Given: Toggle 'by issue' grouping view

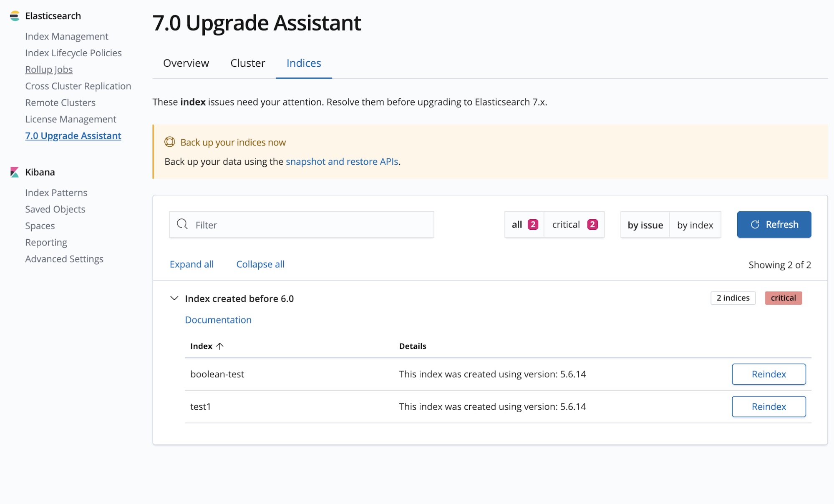Looking at the screenshot, I should coord(645,224).
